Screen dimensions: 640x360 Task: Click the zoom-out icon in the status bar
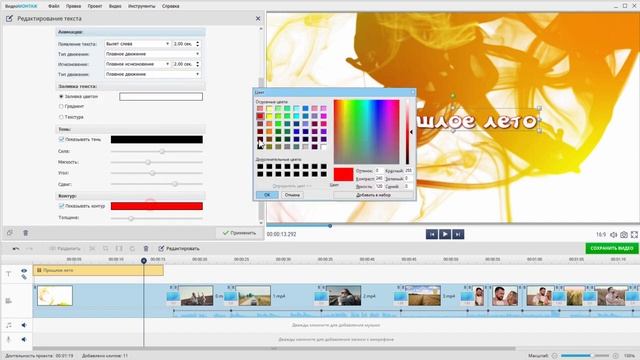555,356
